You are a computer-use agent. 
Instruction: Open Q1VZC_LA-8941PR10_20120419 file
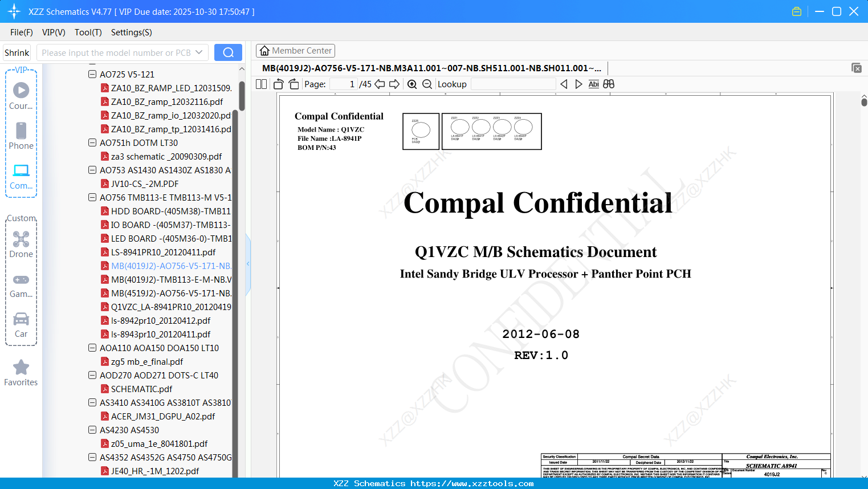pos(171,307)
